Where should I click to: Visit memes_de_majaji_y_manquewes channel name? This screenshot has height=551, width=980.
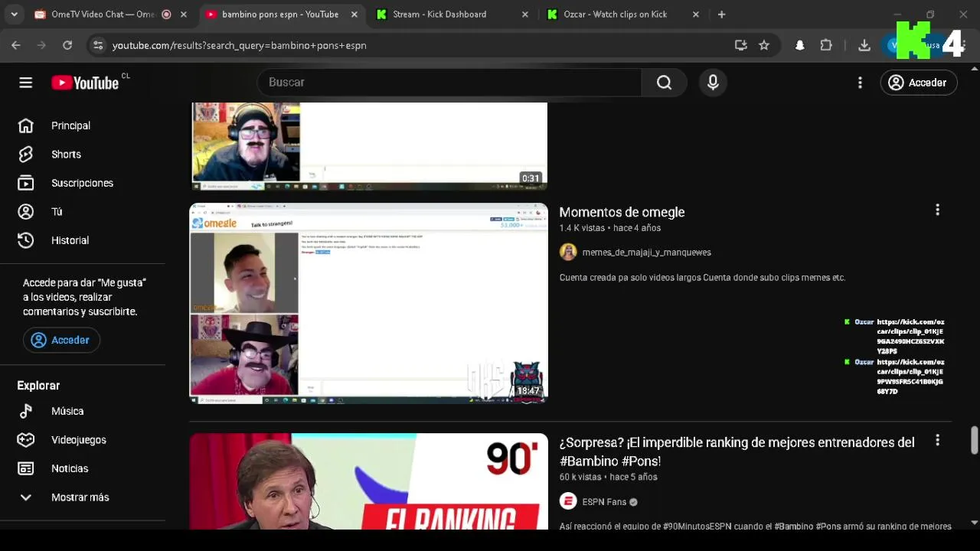646,252
